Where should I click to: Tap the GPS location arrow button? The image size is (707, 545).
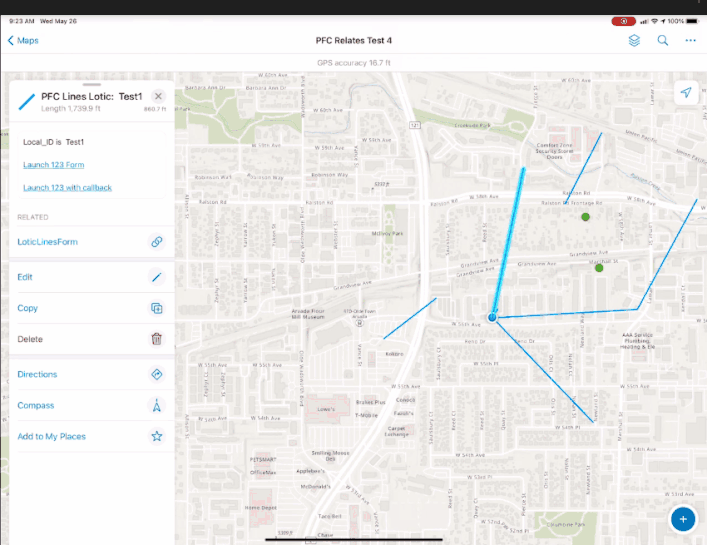pos(686,92)
